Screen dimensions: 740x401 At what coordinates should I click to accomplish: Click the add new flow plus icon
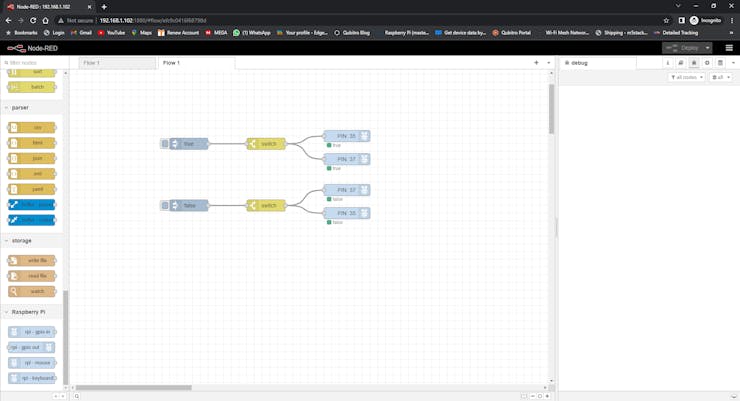[x=536, y=62]
